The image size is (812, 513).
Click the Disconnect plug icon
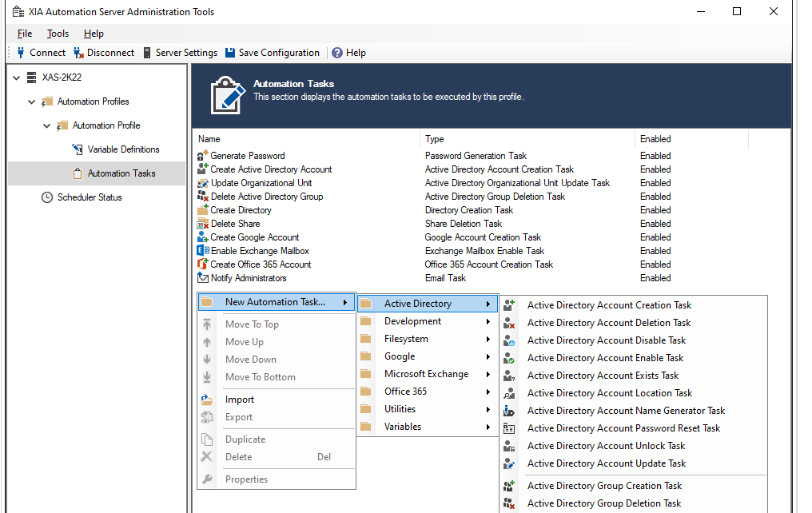coord(78,52)
